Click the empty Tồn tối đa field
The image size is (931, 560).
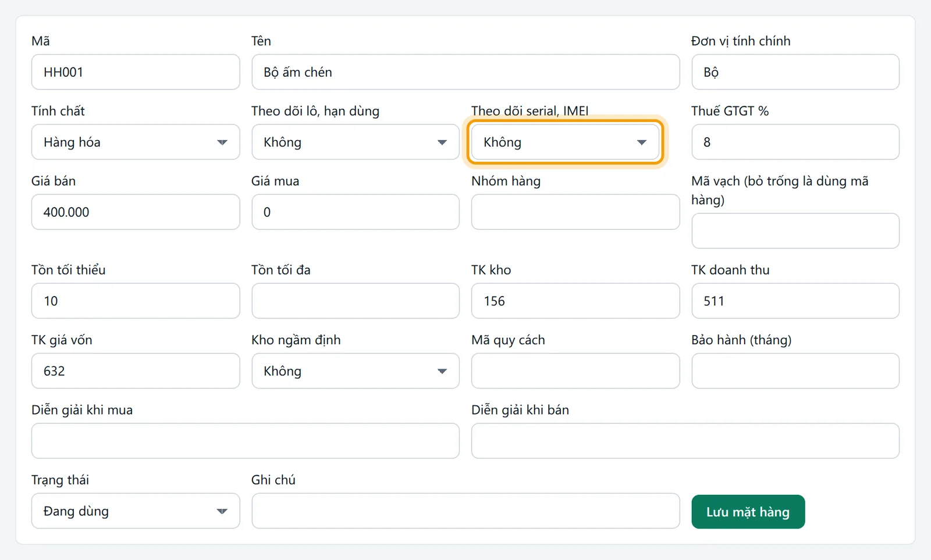[x=356, y=301]
